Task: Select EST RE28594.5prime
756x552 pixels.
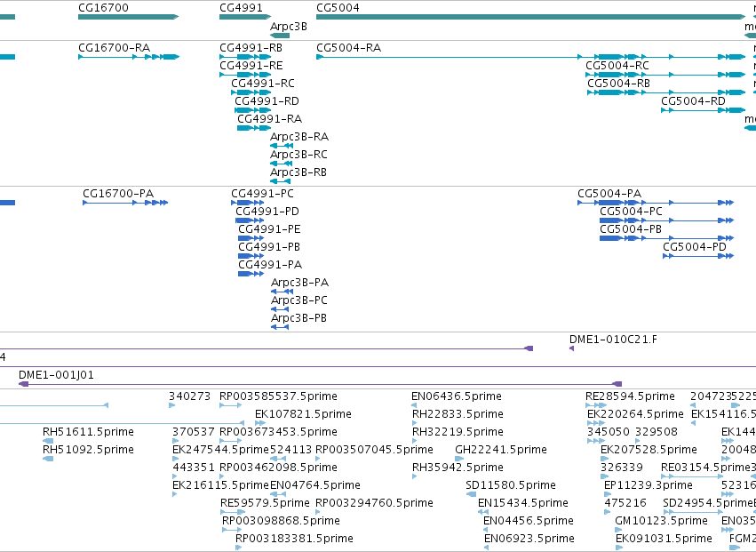Action: pyautogui.click(x=630, y=396)
